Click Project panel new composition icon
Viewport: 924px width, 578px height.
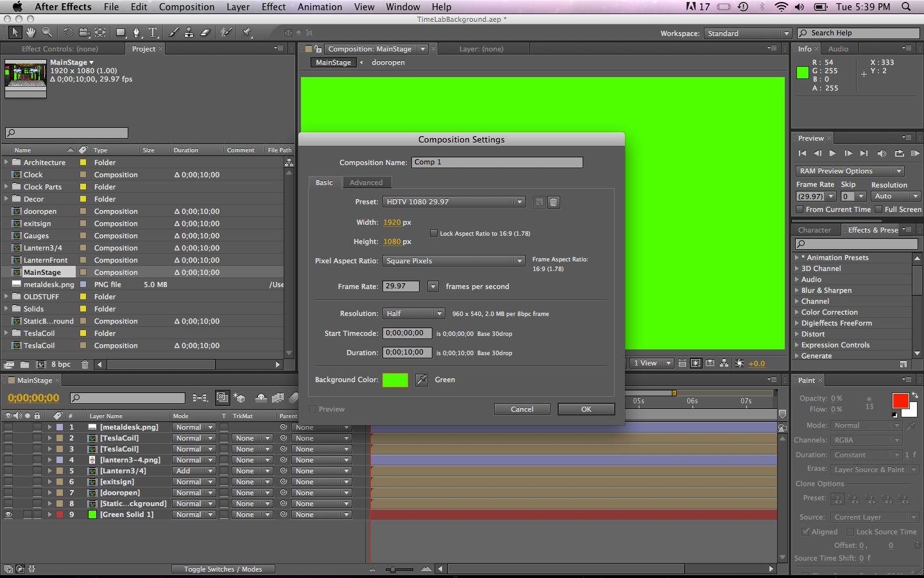pyautogui.click(x=41, y=364)
